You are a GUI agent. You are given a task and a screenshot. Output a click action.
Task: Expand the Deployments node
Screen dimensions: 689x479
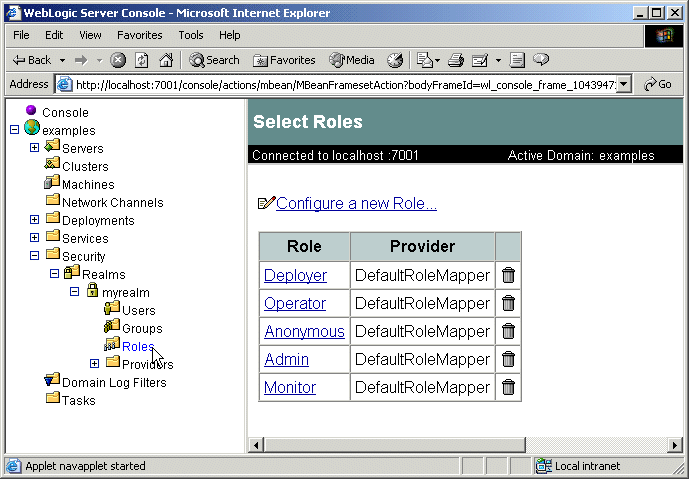tap(34, 219)
